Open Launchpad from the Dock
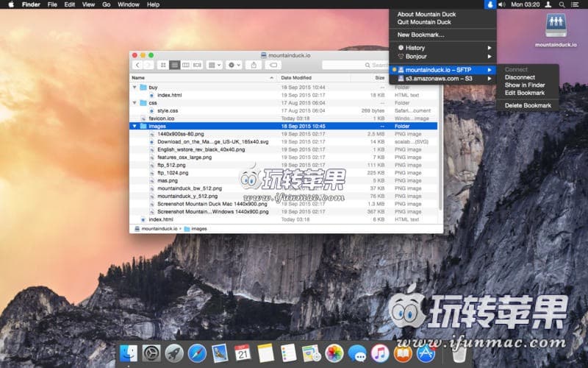The image size is (588, 368). pos(174,353)
